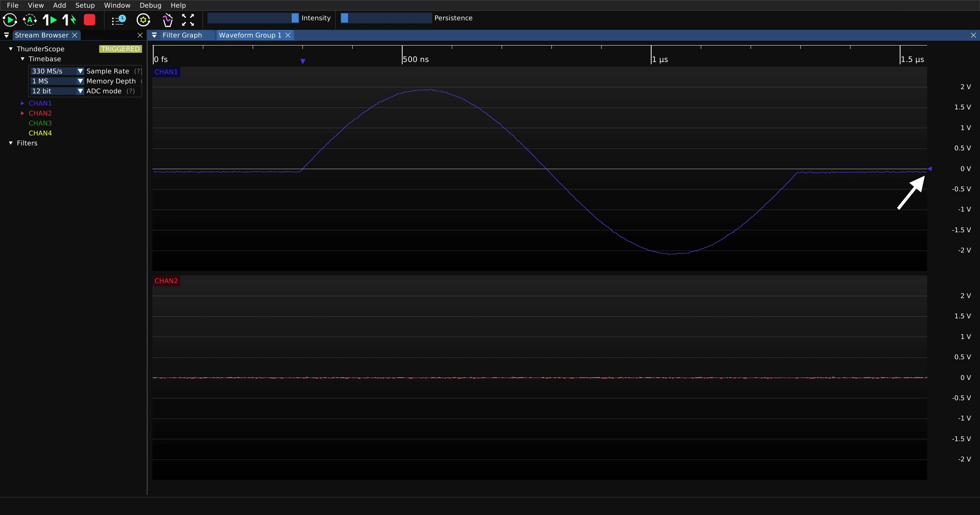Switch to the Filter Graph tab
Viewport: 980px width, 515px height.
pyautogui.click(x=182, y=35)
